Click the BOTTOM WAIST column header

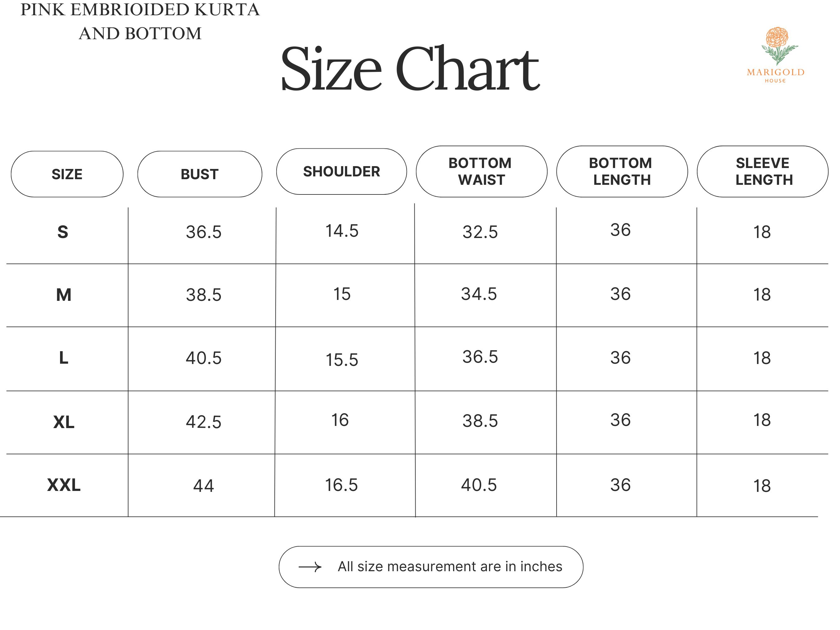pos(481,171)
